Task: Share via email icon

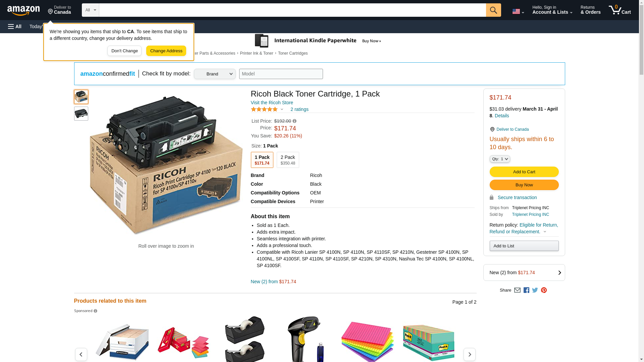Action: click(517, 290)
